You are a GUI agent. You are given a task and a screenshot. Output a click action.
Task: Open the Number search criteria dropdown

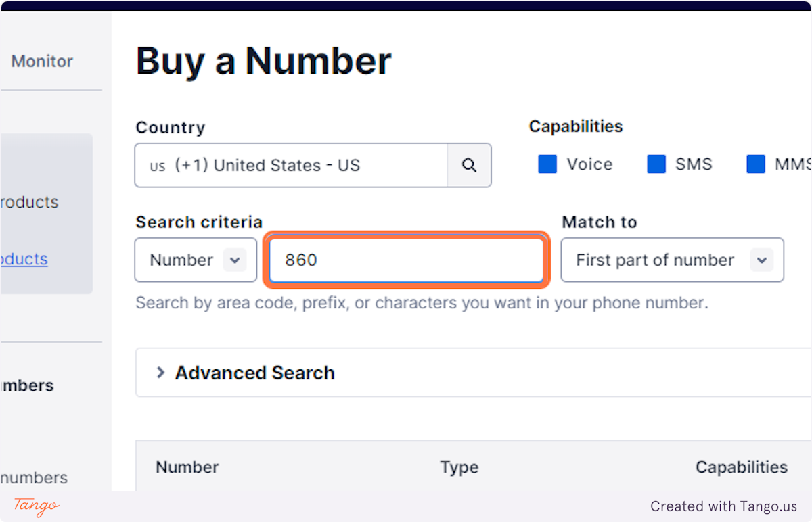point(196,260)
